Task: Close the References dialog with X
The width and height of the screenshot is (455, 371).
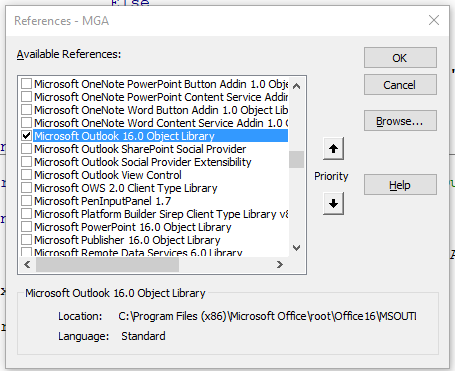Action: pyautogui.click(x=434, y=20)
